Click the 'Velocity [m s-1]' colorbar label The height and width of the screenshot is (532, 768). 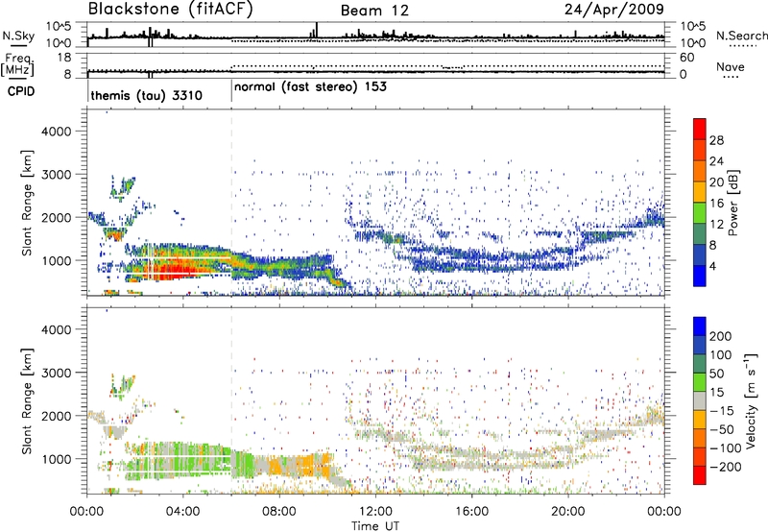point(751,399)
